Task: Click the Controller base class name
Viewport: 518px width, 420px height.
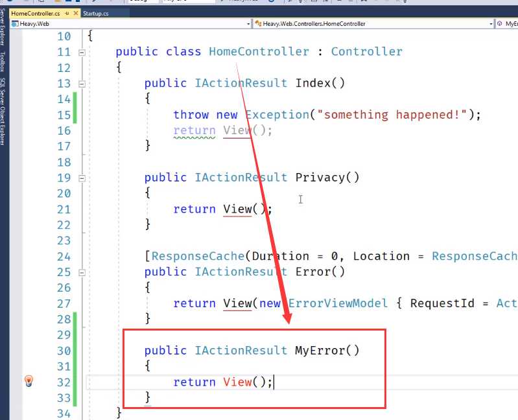Action: 367,51
